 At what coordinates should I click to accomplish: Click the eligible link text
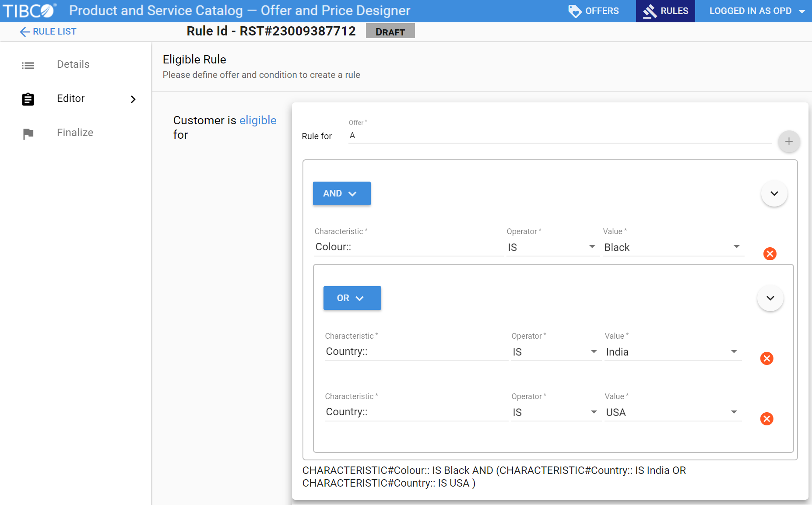258,120
